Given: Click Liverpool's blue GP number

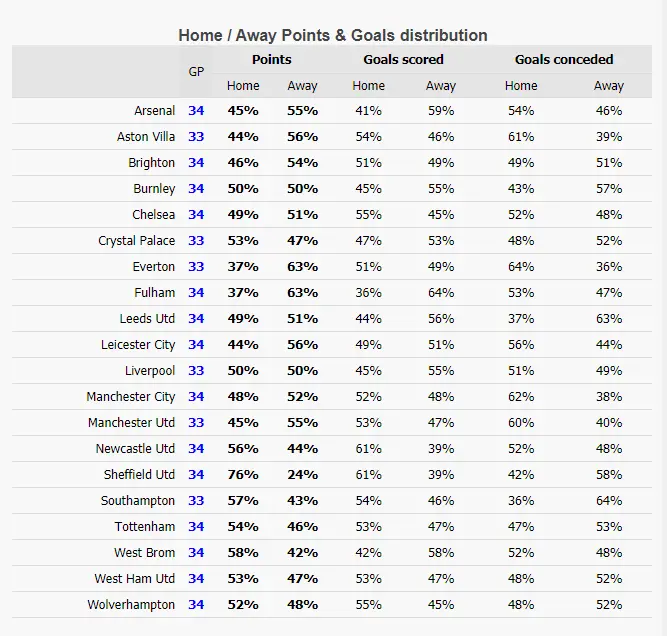Looking at the screenshot, I should tap(196, 371).
